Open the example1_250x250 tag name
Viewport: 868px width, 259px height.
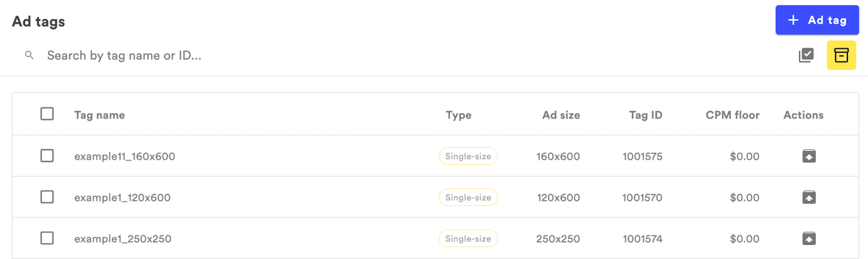[123, 239]
